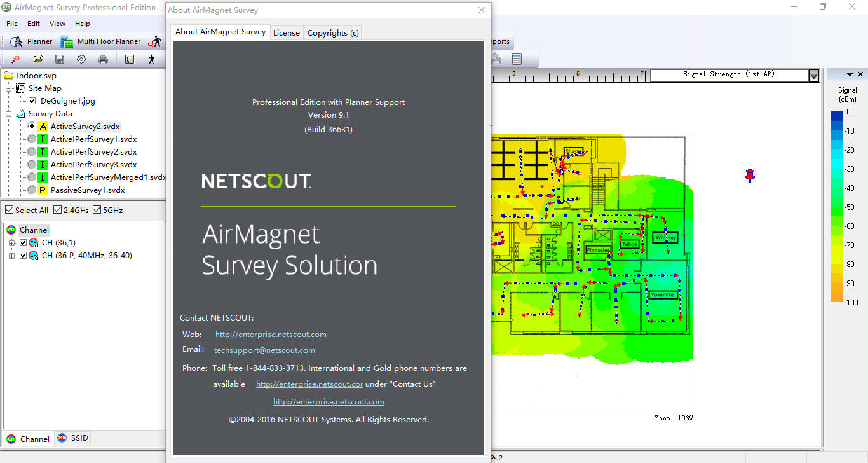Click the green I icon of ActiveIPerfSurvey1.svdx

43,139
